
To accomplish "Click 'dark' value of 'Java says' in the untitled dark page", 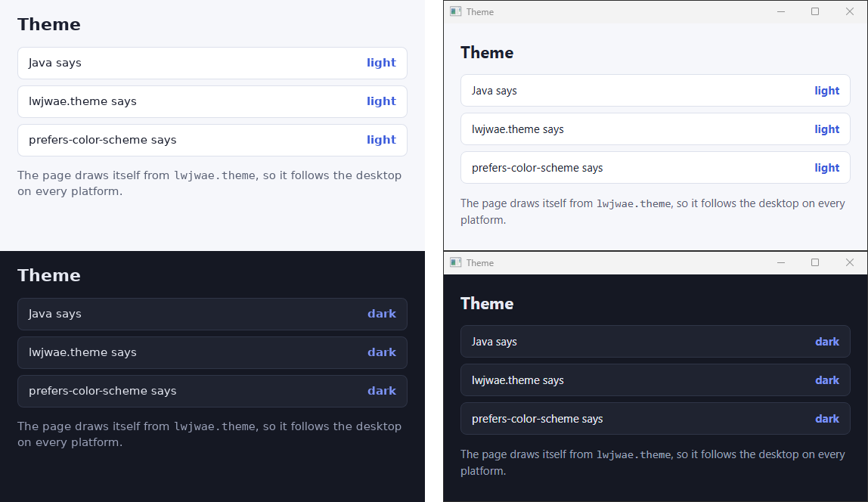I will coord(382,314).
